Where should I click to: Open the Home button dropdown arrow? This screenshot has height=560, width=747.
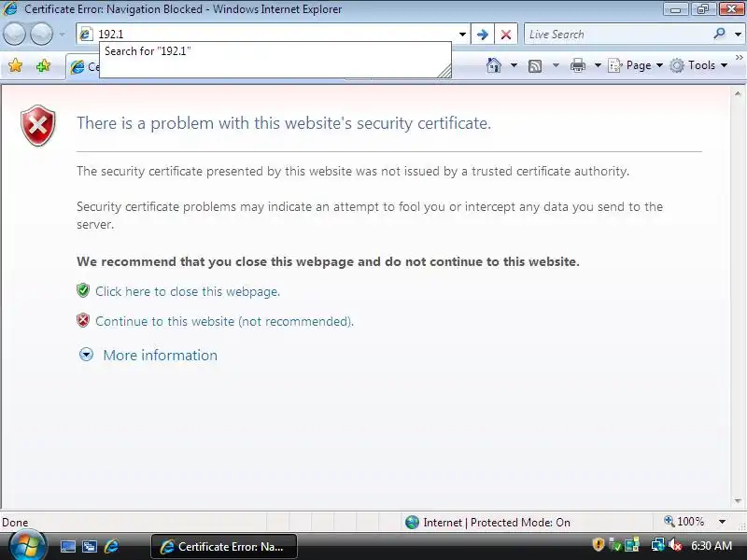tap(514, 65)
